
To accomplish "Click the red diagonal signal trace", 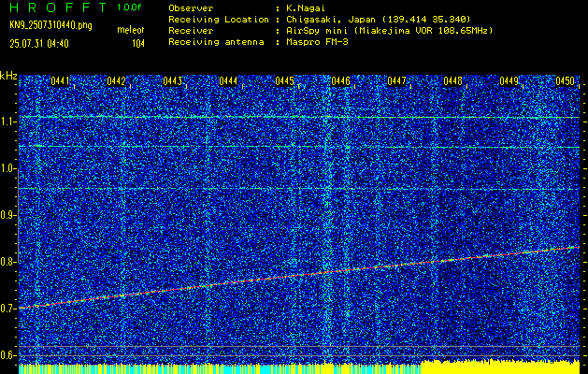I will pos(299,277).
